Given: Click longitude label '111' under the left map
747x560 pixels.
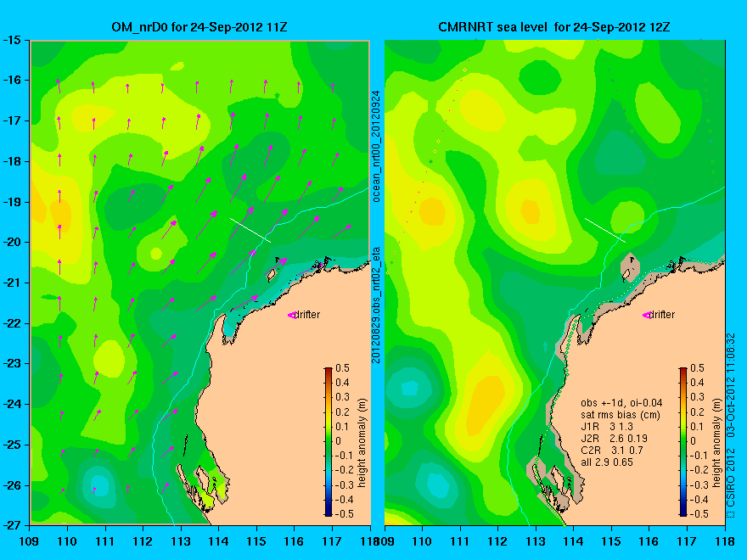Looking at the screenshot, I should coord(104,541).
